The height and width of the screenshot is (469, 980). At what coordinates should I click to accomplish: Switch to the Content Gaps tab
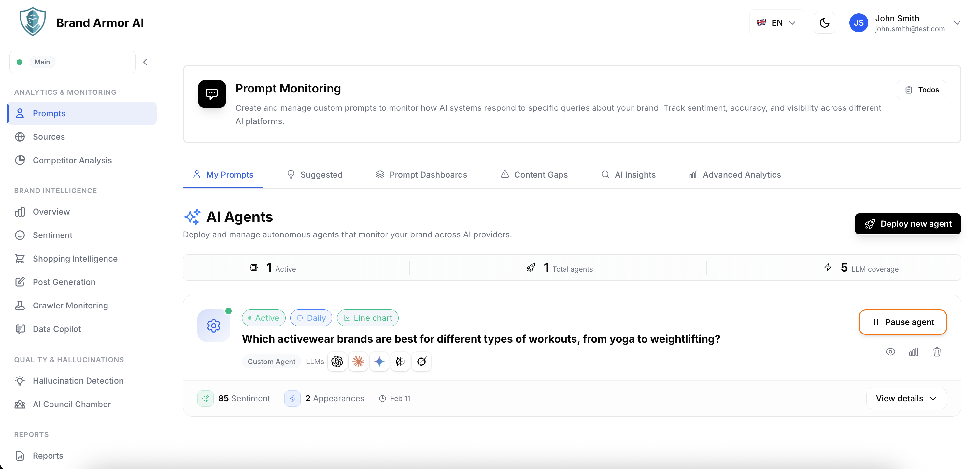click(534, 175)
